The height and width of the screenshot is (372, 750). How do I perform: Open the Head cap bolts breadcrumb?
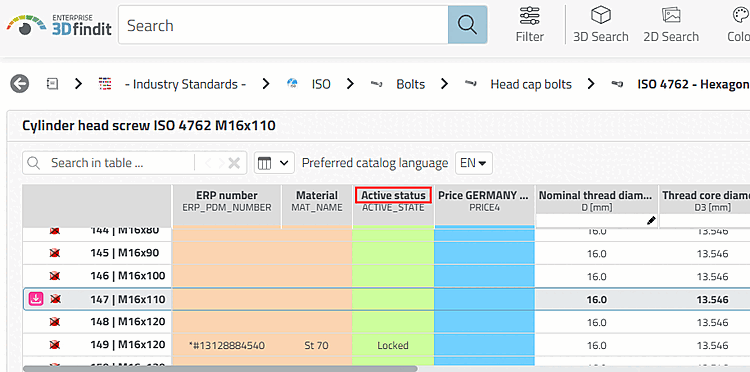pos(531,84)
